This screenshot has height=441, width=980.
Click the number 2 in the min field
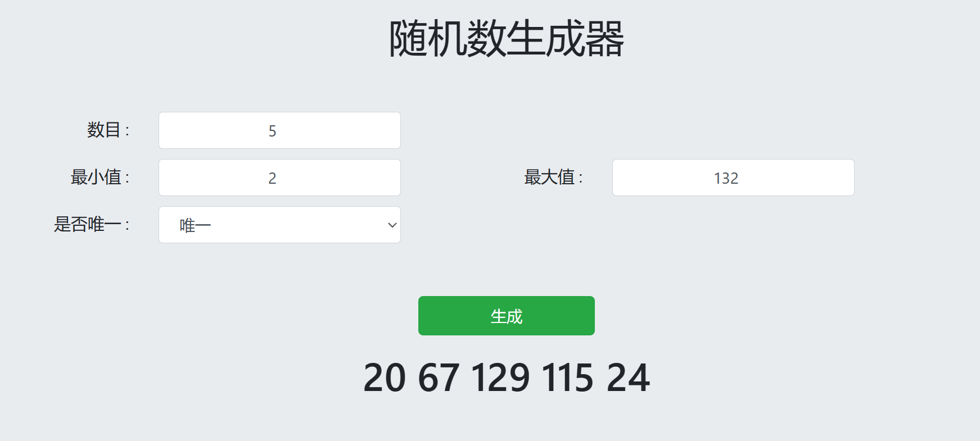coord(272,179)
